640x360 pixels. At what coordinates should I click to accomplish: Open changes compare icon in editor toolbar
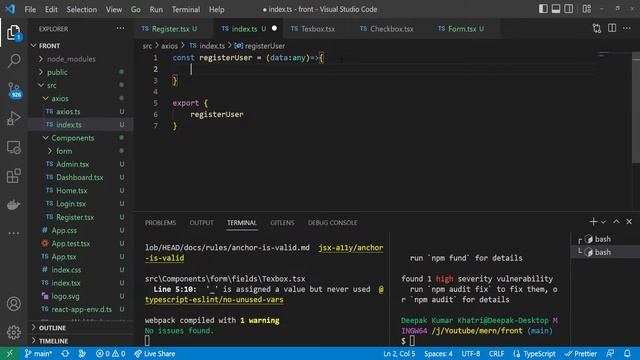[597, 29]
